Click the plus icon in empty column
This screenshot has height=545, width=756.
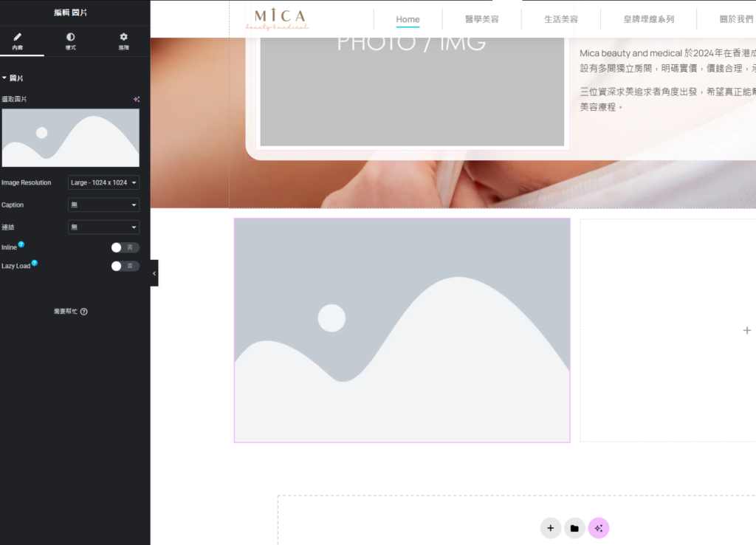tap(746, 330)
